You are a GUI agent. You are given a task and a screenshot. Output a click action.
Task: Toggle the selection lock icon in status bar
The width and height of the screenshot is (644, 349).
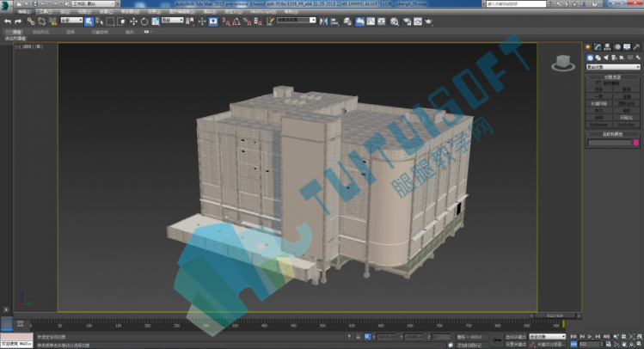click(x=359, y=337)
